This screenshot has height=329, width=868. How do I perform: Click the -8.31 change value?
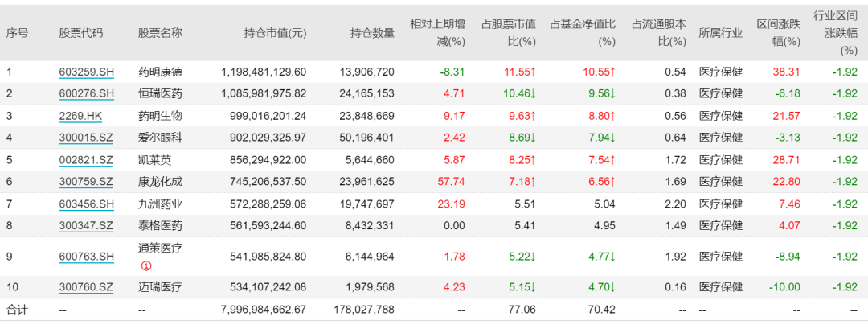[452, 72]
